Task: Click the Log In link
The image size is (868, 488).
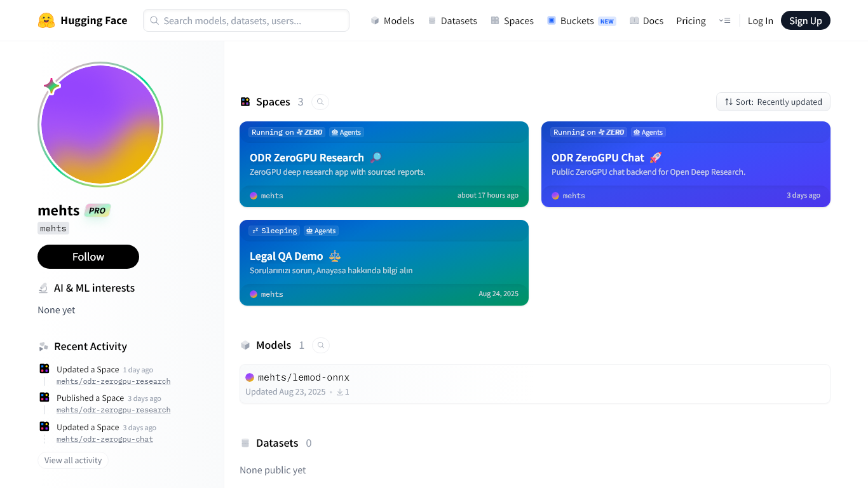Action: pos(760,20)
